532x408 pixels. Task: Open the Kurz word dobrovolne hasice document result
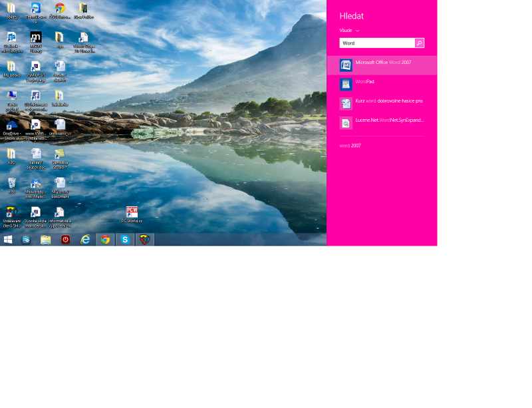[382, 104]
